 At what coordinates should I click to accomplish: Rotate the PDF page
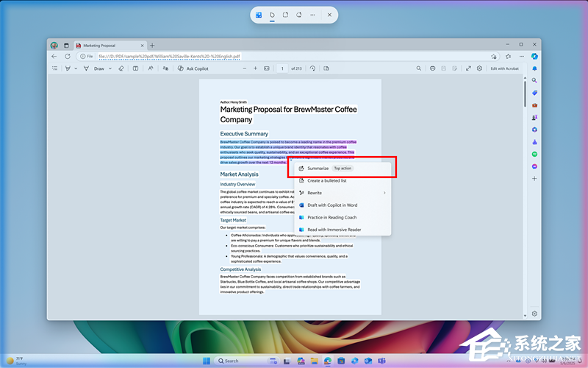click(313, 68)
